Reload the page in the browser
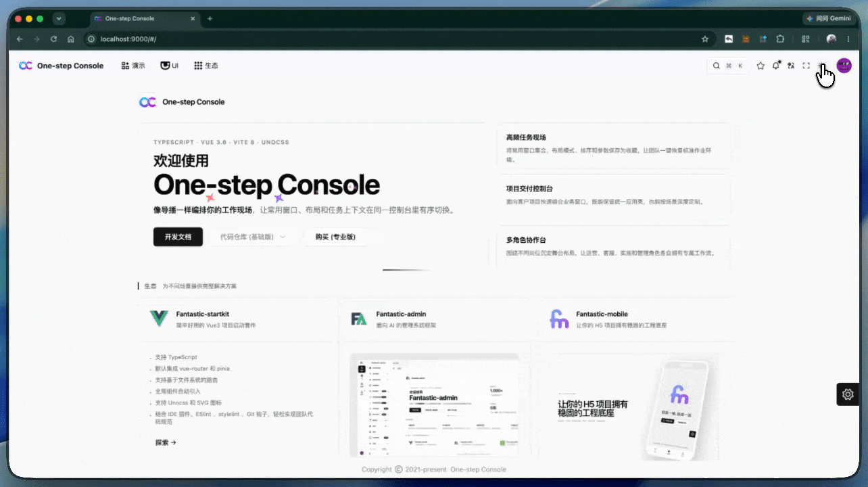The image size is (868, 487). click(x=53, y=39)
